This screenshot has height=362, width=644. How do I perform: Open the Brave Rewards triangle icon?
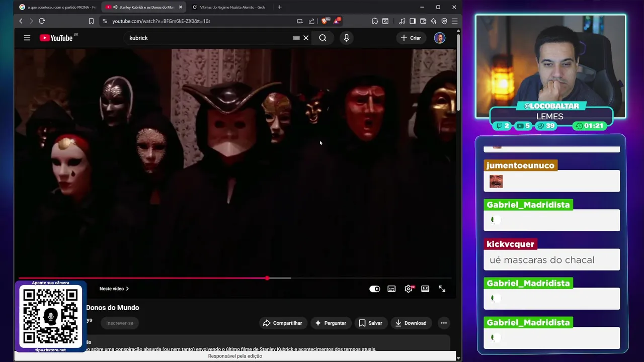tap(337, 21)
